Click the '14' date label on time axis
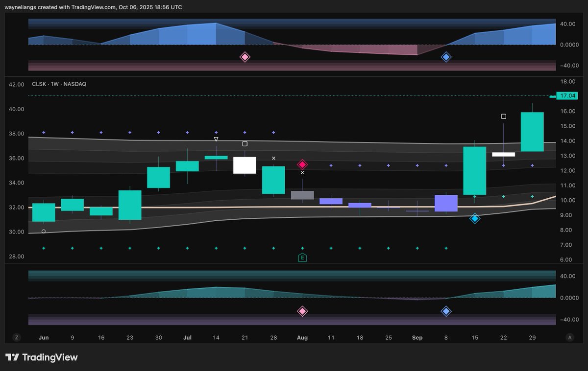Image resolution: width=588 pixels, height=371 pixels. (x=216, y=338)
